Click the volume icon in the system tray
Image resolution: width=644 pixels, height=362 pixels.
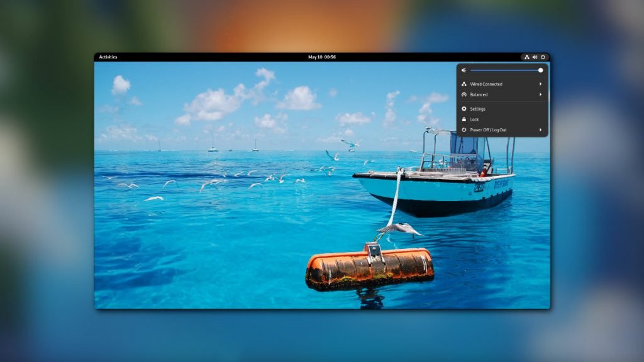click(535, 57)
